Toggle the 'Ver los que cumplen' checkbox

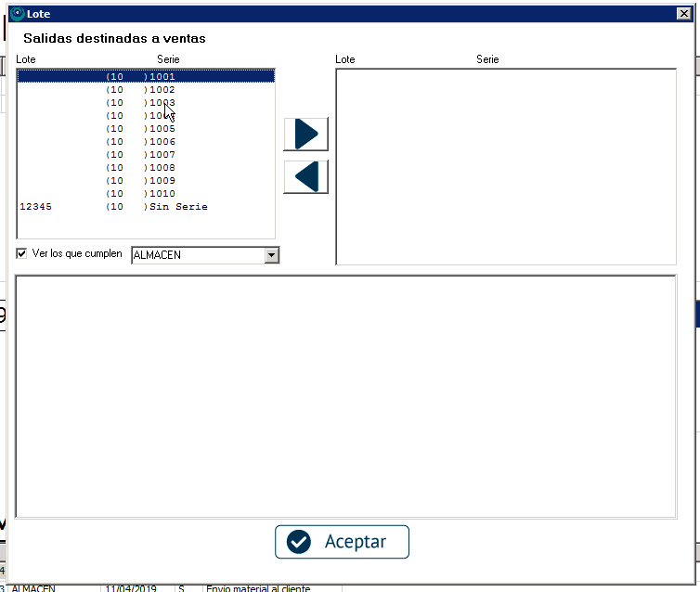(x=22, y=253)
